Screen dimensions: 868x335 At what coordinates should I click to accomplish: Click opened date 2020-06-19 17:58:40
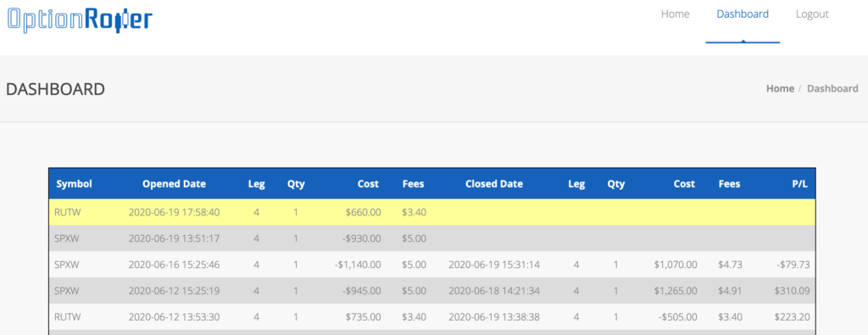point(174,212)
